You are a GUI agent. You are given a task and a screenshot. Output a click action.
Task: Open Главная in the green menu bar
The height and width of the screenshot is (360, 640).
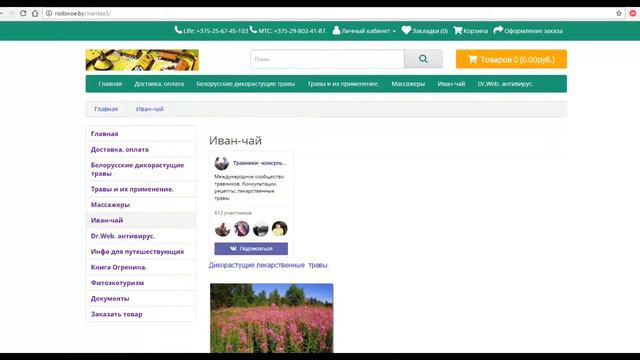click(110, 84)
